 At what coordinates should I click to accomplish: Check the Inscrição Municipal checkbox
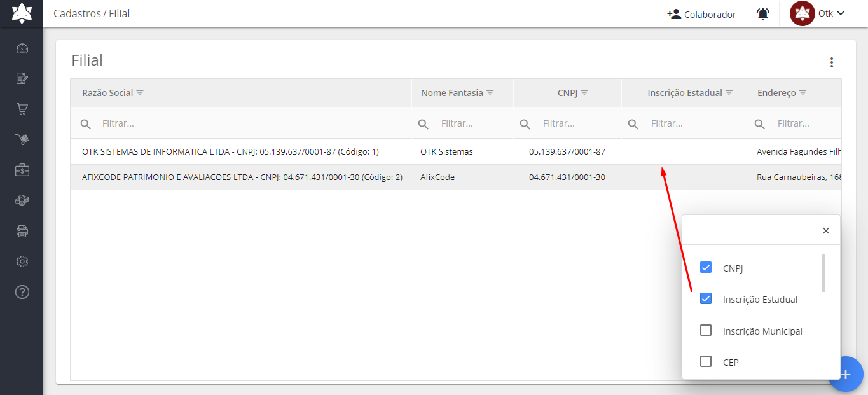[706, 330]
